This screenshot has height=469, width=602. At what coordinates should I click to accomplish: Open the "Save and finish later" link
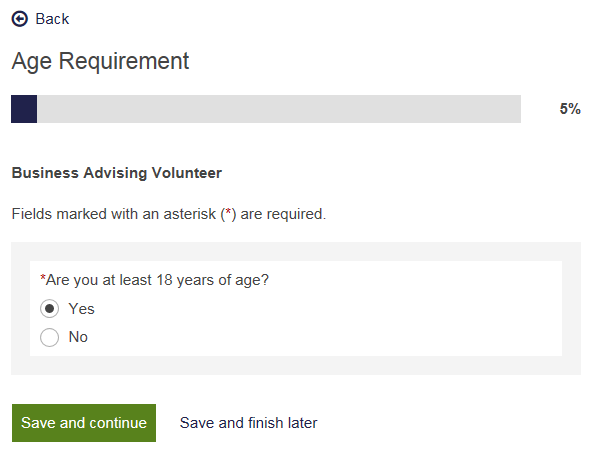[x=248, y=423]
